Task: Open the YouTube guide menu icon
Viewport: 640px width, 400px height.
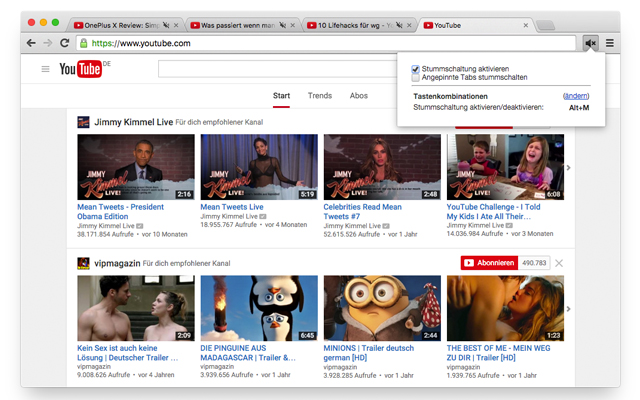Action: [x=45, y=69]
